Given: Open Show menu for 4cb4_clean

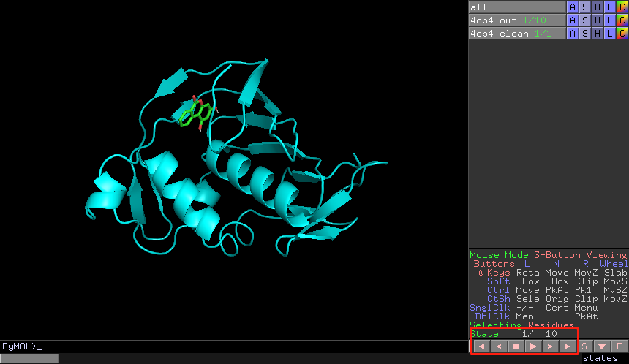Looking at the screenshot, I should point(585,33).
